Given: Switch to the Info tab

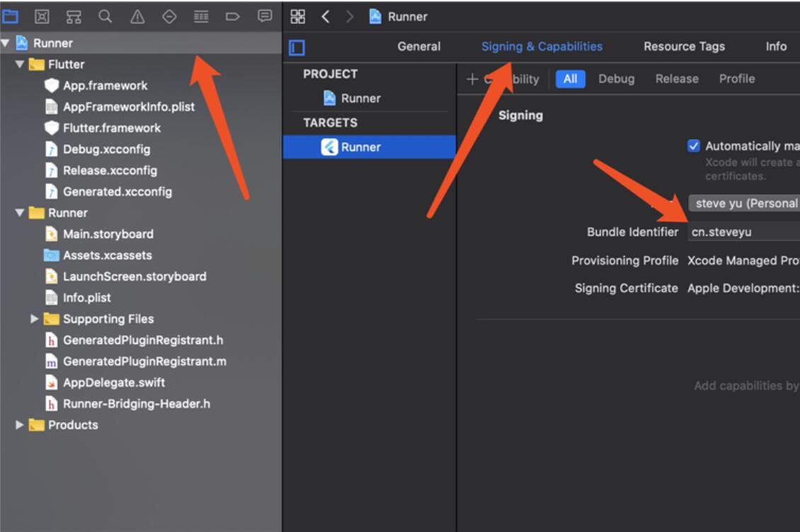Looking at the screenshot, I should tap(776, 47).
